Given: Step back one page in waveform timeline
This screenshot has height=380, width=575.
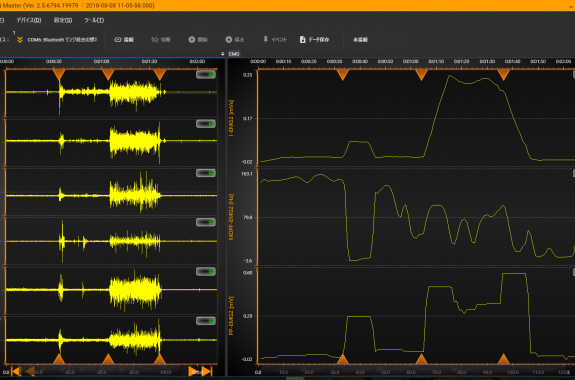Looking at the screenshot, I should (x=29, y=371).
